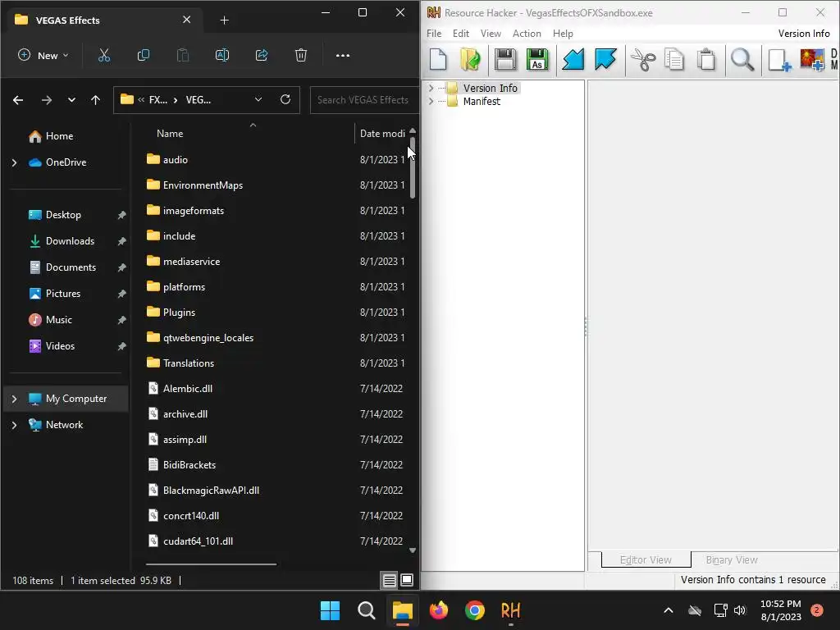This screenshot has height=630, width=840.
Task: Select BlackmagicRawAPI.dll file
Action: [x=211, y=491]
